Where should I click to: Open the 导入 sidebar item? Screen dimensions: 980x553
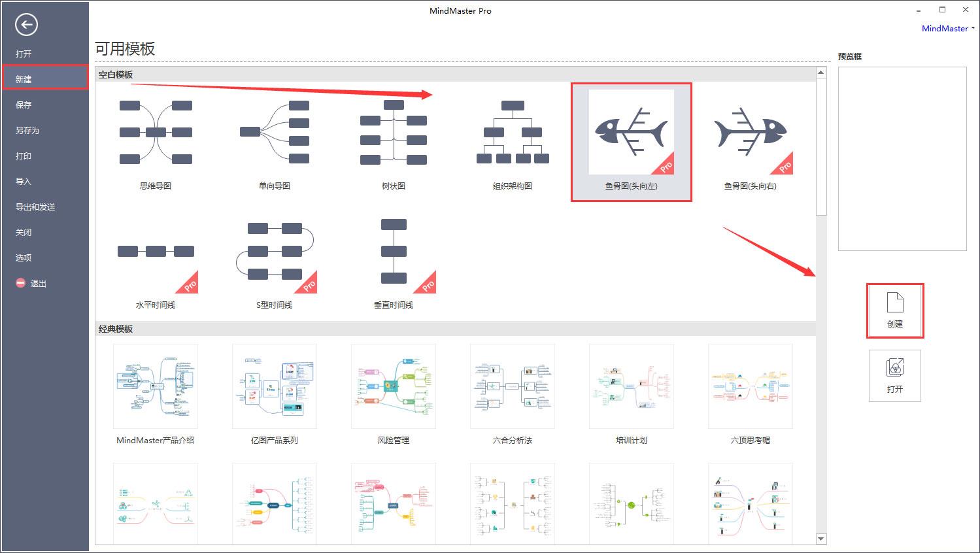24,181
